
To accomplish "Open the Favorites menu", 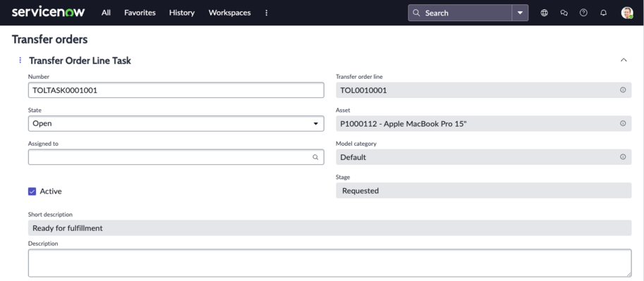I will (140, 13).
